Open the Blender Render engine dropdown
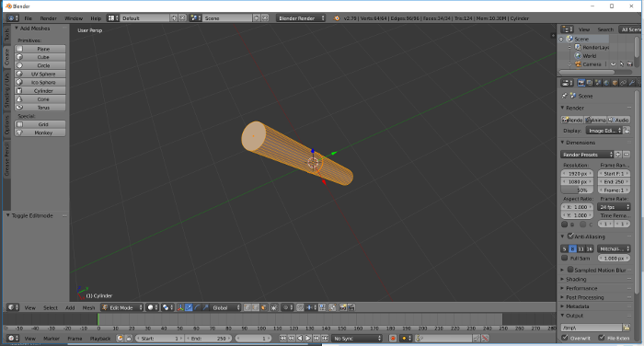The image size is (644, 346). pyautogui.click(x=301, y=18)
